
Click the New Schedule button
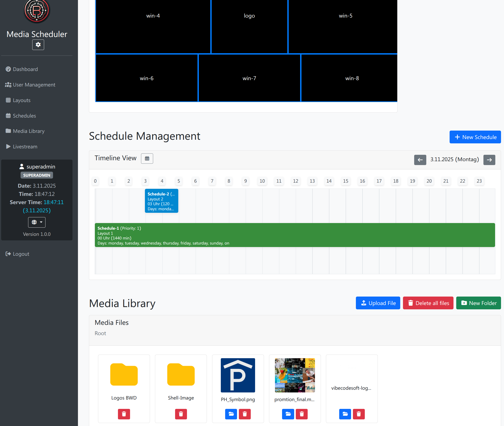(475, 137)
